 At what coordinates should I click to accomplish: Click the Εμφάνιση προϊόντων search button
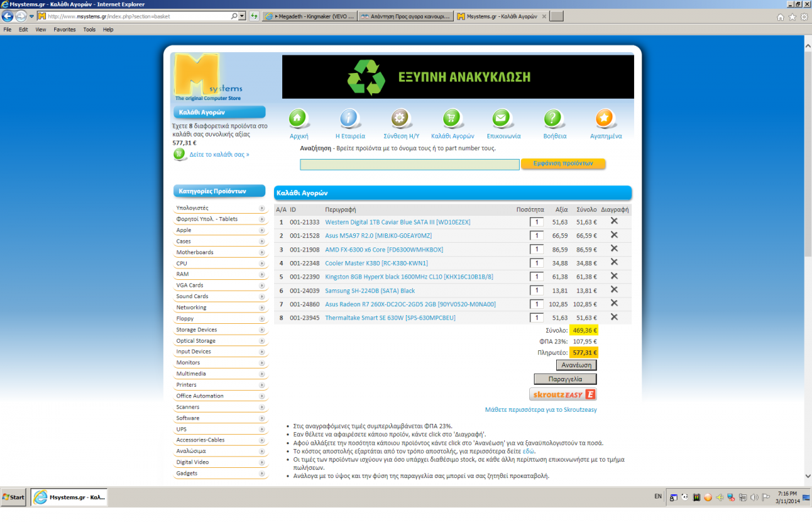(563, 164)
